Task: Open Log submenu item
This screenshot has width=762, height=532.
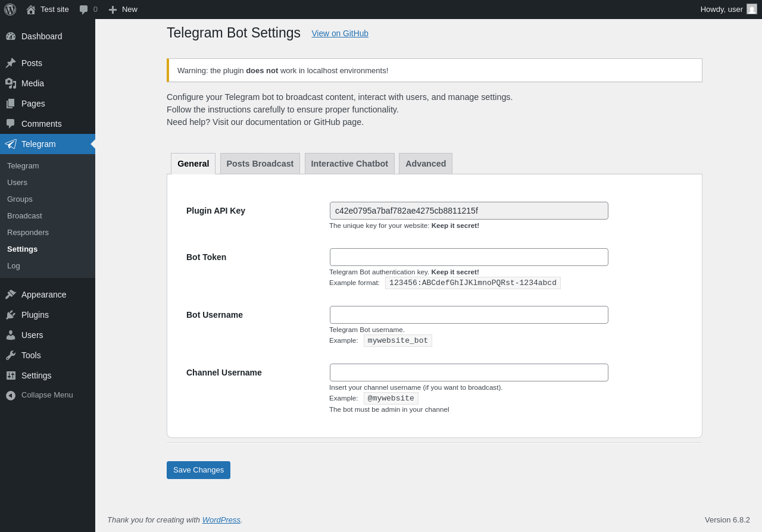Action: pyautogui.click(x=14, y=266)
